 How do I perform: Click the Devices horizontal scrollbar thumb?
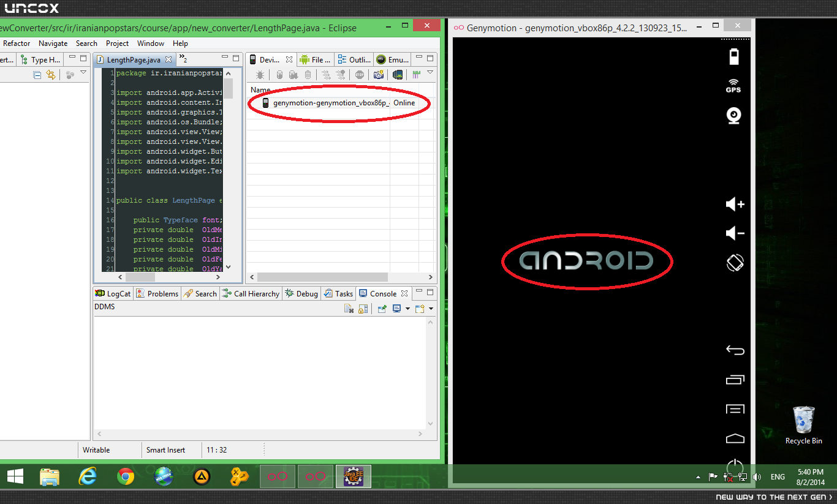322,277
